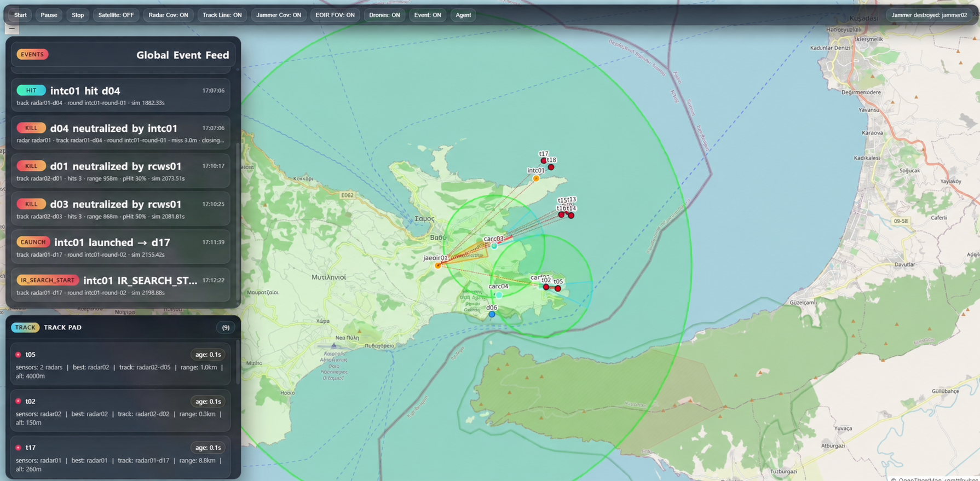980x481 pixels.
Task: Click the track count (9) badge
Action: pyautogui.click(x=226, y=327)
